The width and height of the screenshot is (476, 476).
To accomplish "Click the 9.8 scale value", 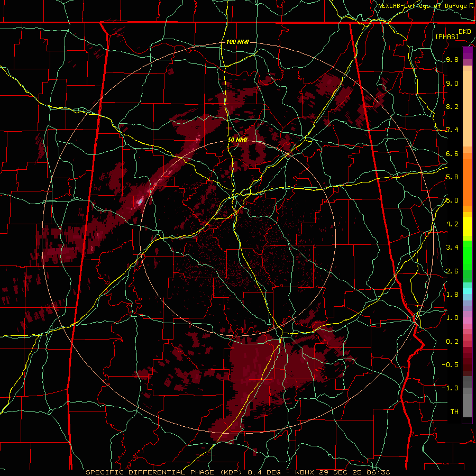I will click(452, 59).
